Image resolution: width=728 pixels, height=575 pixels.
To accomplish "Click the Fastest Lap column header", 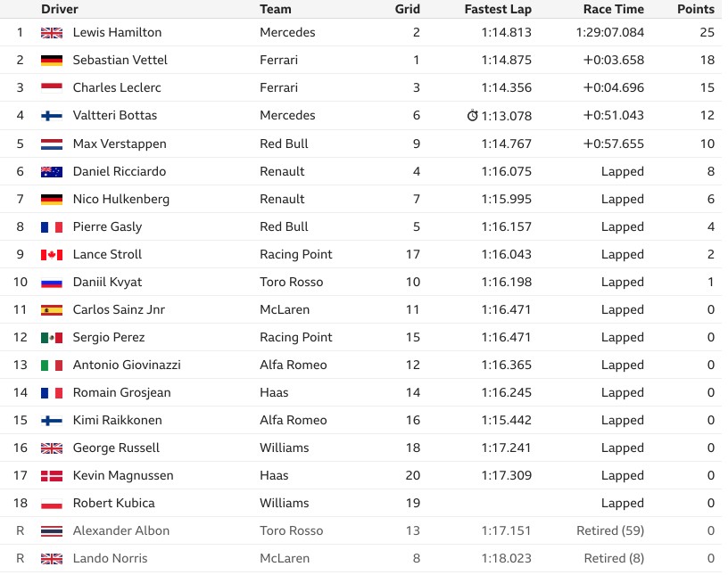I will click(x=498, y=9).
